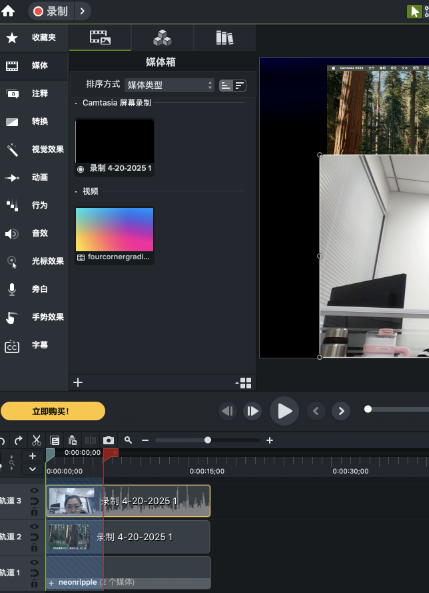
Task: Collapse the Camtasia 屏幕录制 section
Action: (x=76, y=103)
